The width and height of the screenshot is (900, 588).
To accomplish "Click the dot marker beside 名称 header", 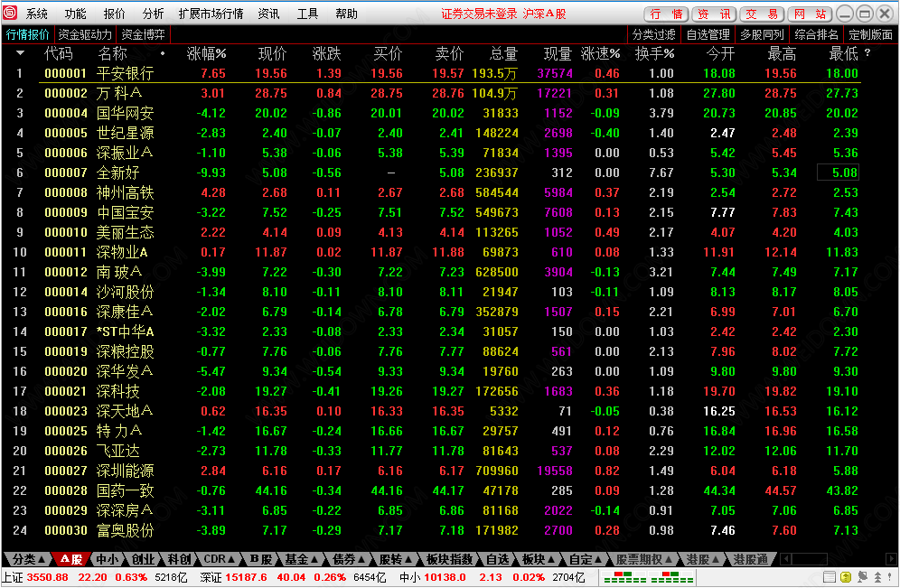I will pos(163,53).
